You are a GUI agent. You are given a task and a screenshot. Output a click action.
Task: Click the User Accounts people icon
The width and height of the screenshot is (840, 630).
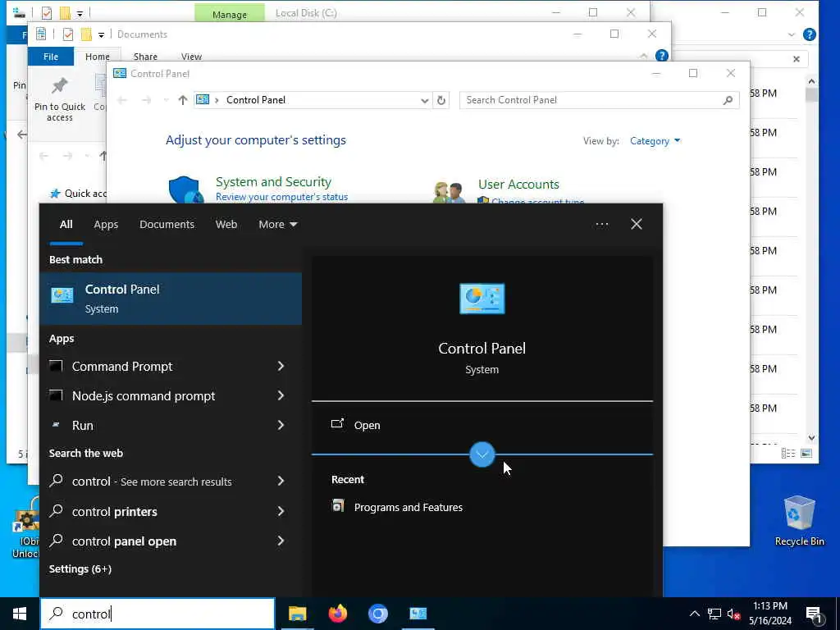[449, 192]
